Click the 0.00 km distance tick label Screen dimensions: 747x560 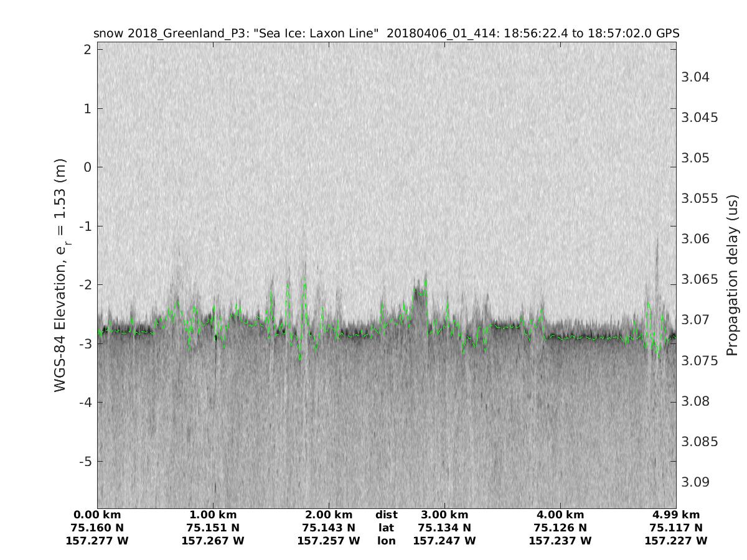tap(97, 515)
